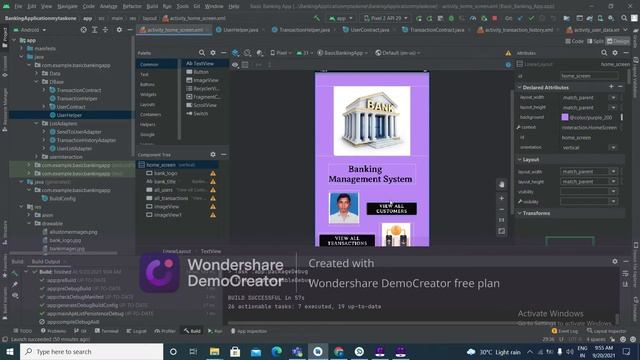Click Select Opened File target icon in Project panel
This screenshot has height=360, width=640.
tap(83, 30)
